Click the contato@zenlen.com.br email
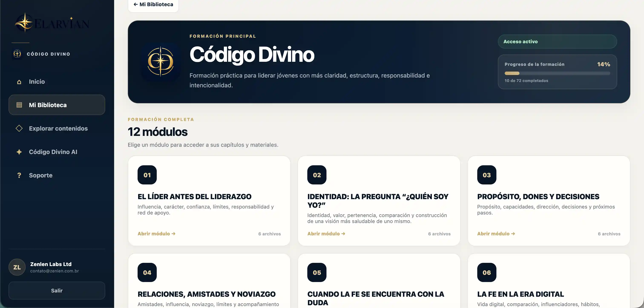Screen dimensions: 644x308 tap(55, 271)
